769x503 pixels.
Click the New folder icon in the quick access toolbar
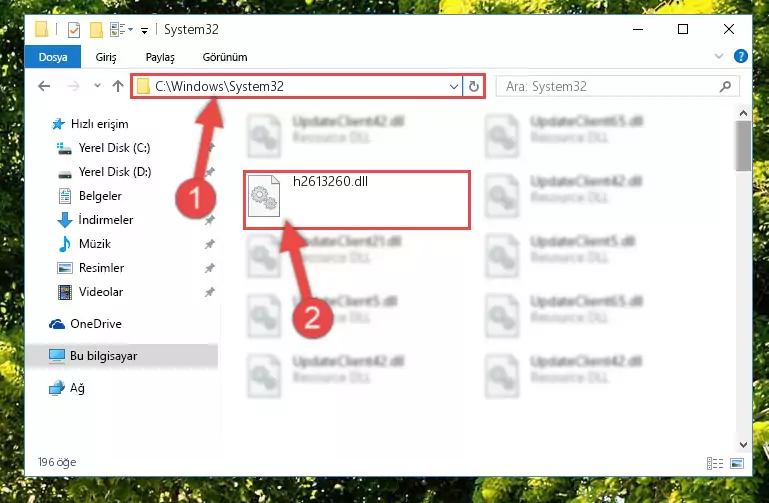click(x=96, y=30)
